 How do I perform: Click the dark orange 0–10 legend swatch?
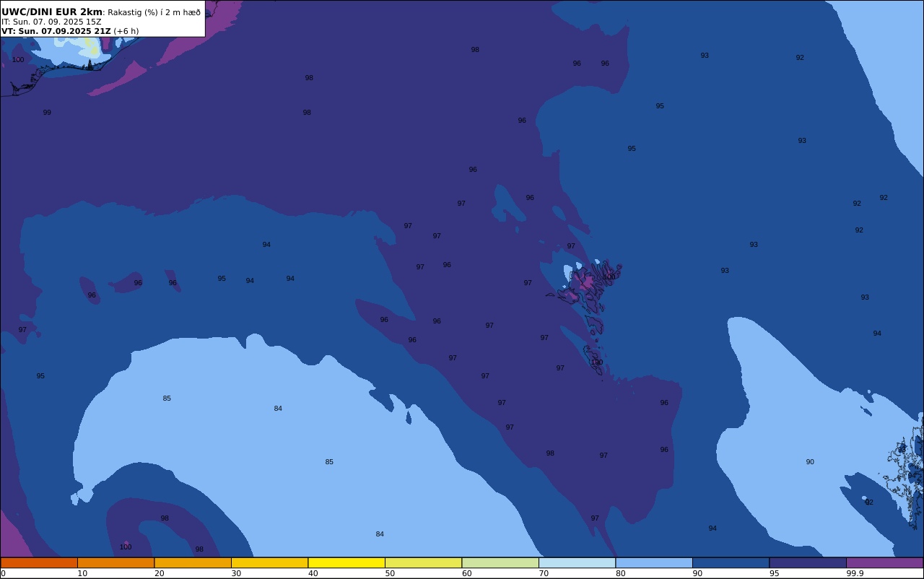39,562
